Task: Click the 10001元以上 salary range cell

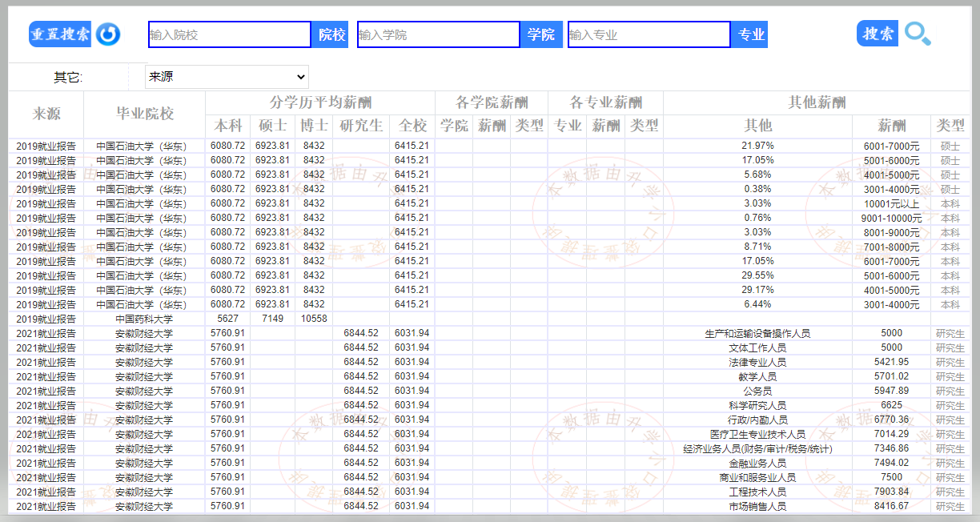Action: coord(891,203)
